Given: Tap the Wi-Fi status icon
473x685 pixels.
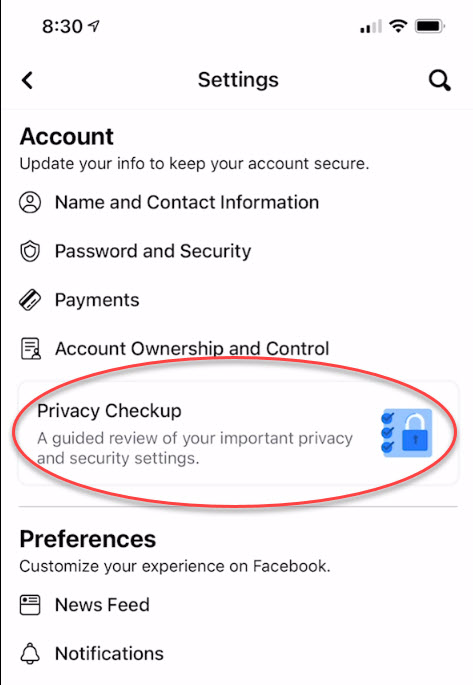Looking at the screenshot, I should pyautogui.click(x=398, y=27).
